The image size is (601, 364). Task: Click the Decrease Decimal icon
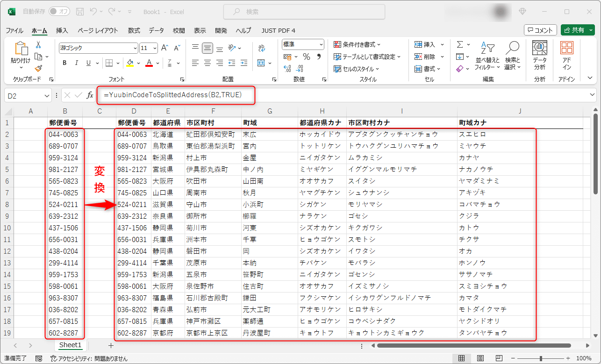[x=300, y=68]
